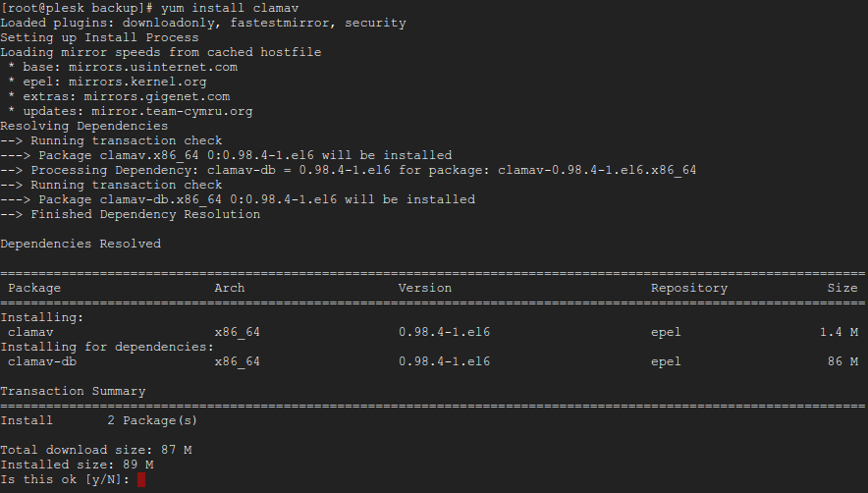868x493 pixels.
Task: Click the Package column header
Action: pyautogui.click(x=34, y=288)
